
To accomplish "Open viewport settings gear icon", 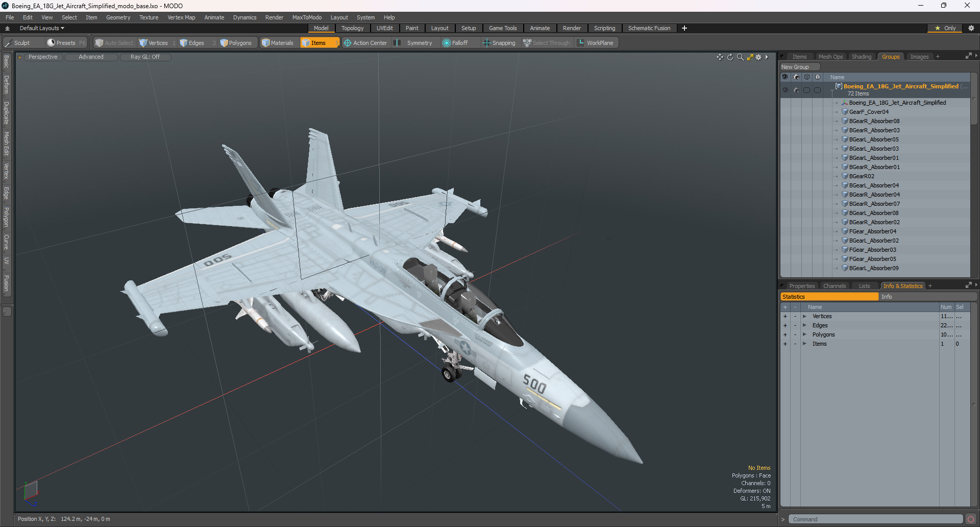I will coord(758,57).
